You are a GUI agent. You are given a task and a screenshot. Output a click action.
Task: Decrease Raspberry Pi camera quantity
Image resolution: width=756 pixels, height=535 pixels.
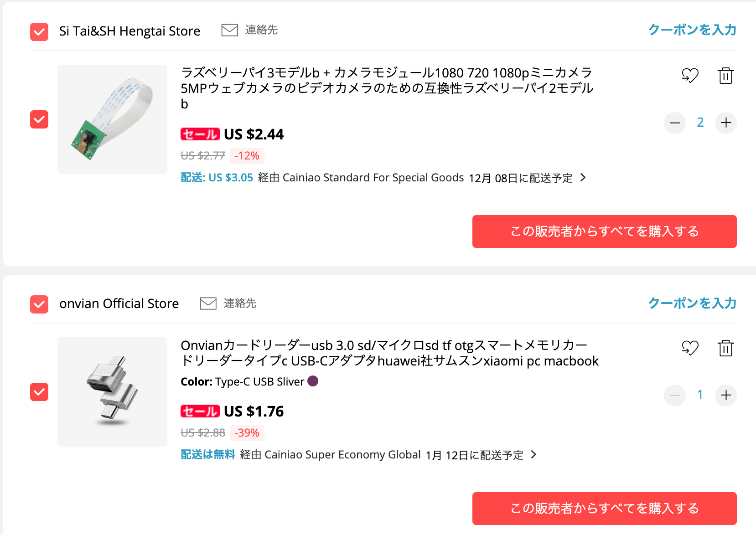coord(675,123)
